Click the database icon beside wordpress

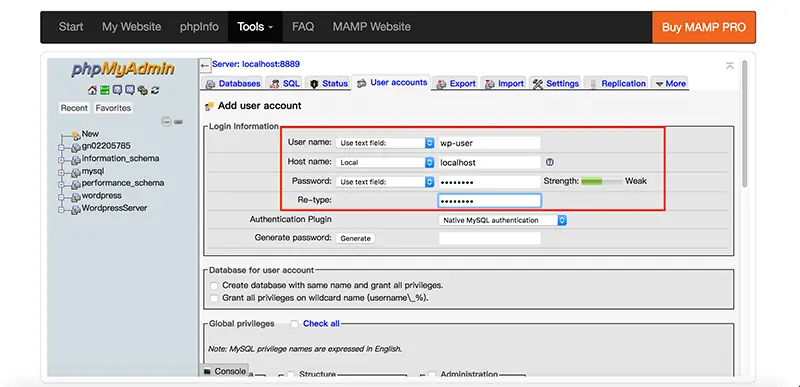point(76,197)
